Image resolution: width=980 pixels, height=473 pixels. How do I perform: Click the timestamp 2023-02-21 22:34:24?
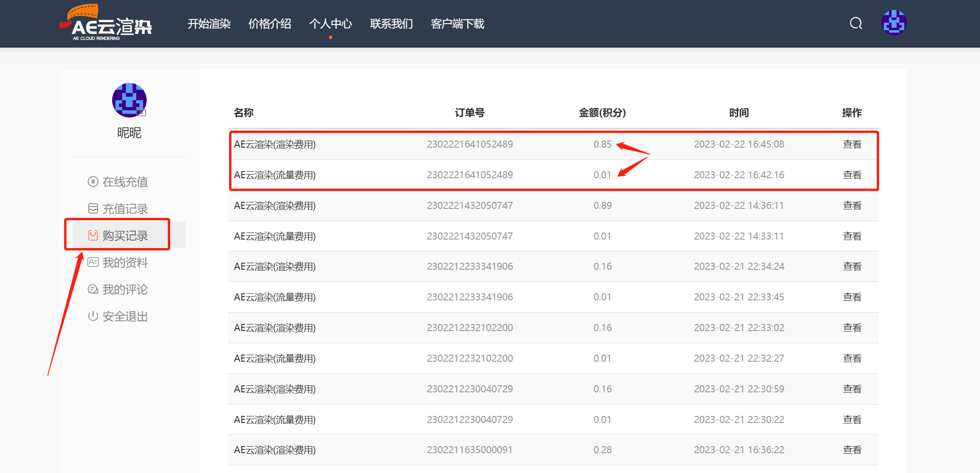pos(739,266)
